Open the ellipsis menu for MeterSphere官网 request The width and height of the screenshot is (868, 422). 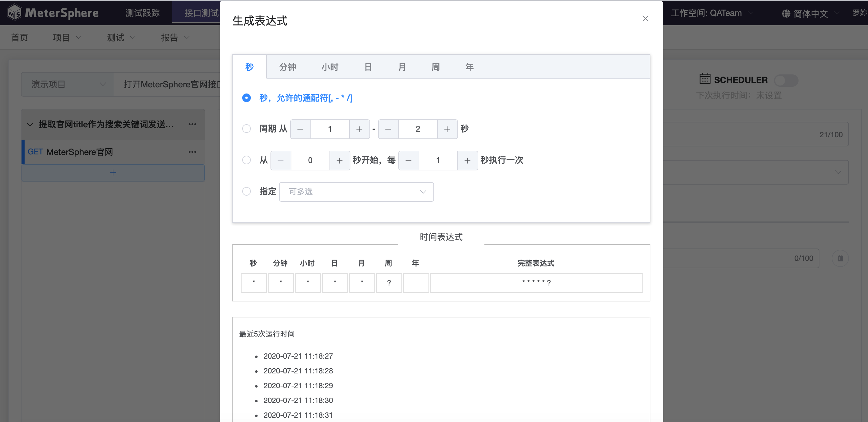[x=192, y=152]
